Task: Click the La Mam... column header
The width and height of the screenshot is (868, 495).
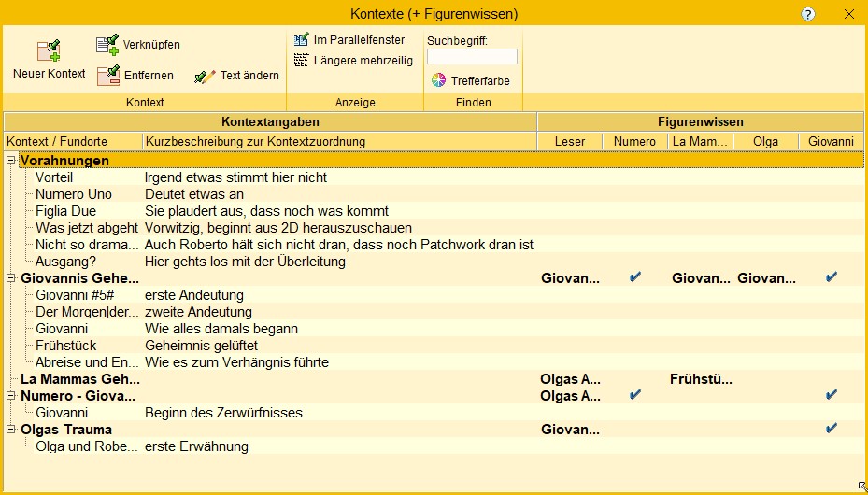Action: 701,142
